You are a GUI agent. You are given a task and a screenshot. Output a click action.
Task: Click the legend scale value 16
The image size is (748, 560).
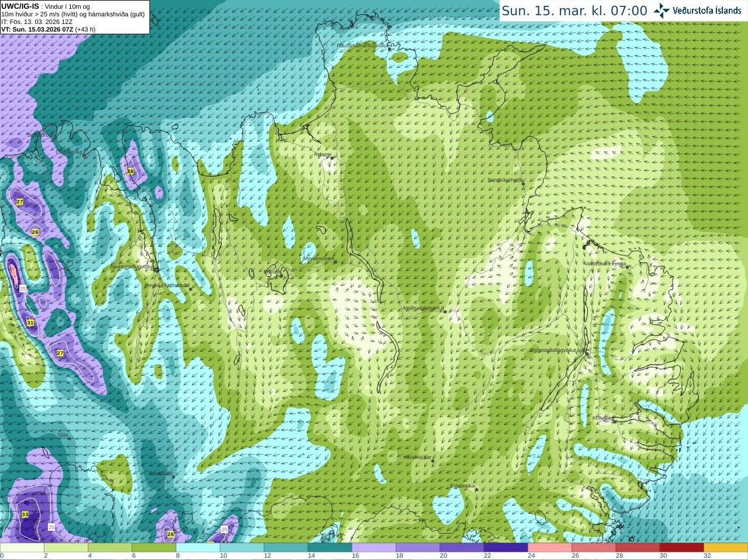coord(356,556)
